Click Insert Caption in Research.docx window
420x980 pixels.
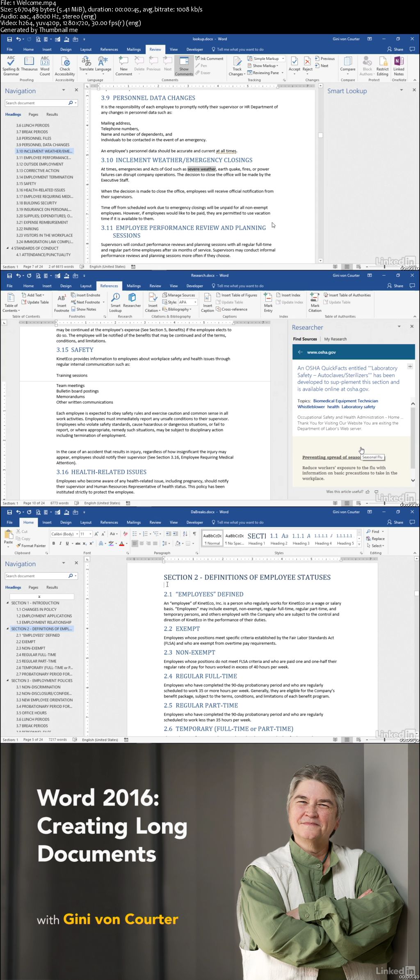click(x=208, y=303)
